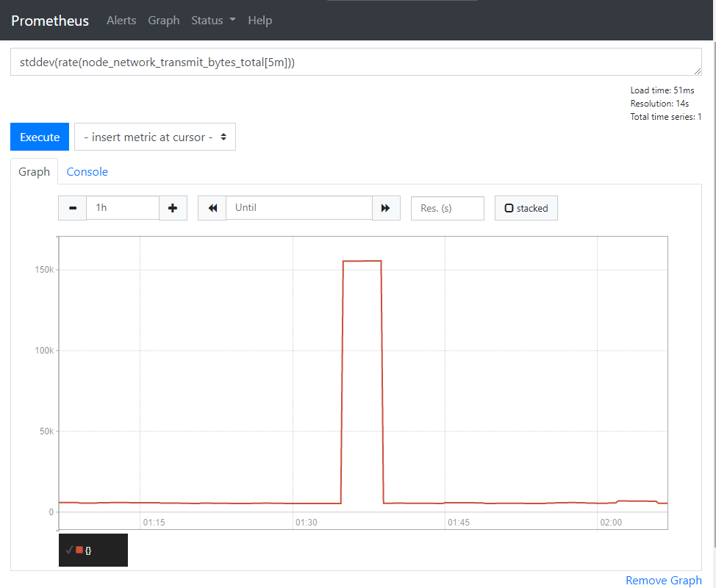Open the Status dropdown menu
The height and width of the screenshot is (588, 716).
[213, 21]
